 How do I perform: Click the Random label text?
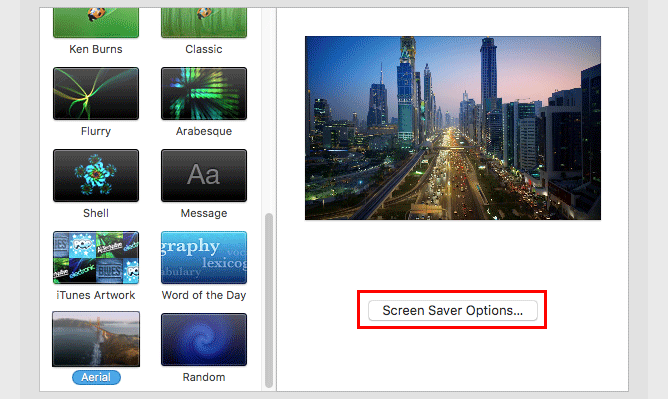click(x=204, y=377)
